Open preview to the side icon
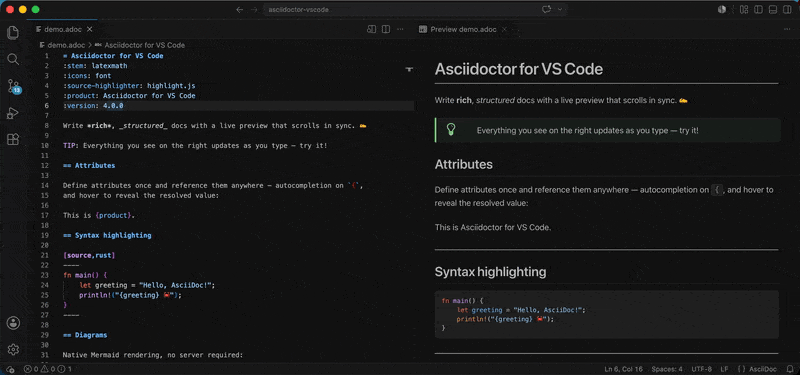This screenshot has width=800, height=375. 371,30
